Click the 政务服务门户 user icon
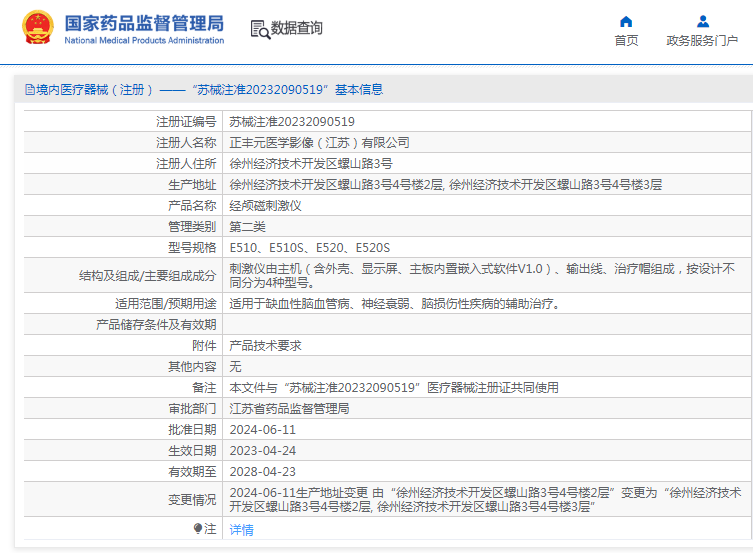Viewport: 753px width, 553px height. [703, 22]
